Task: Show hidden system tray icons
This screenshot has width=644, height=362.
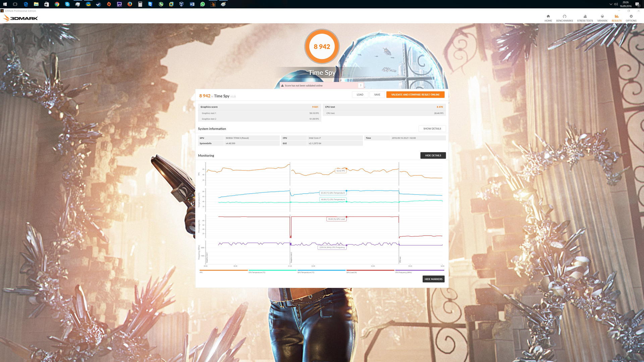Action: (611, 4)
